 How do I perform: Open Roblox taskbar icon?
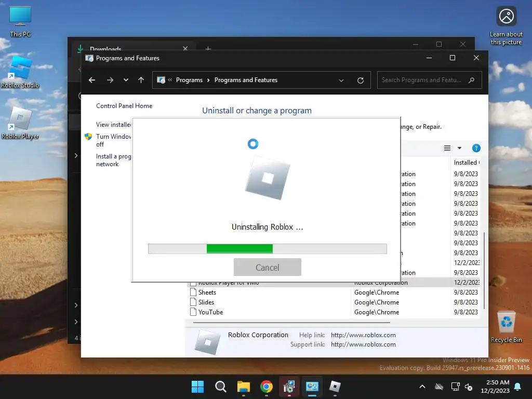335,387
